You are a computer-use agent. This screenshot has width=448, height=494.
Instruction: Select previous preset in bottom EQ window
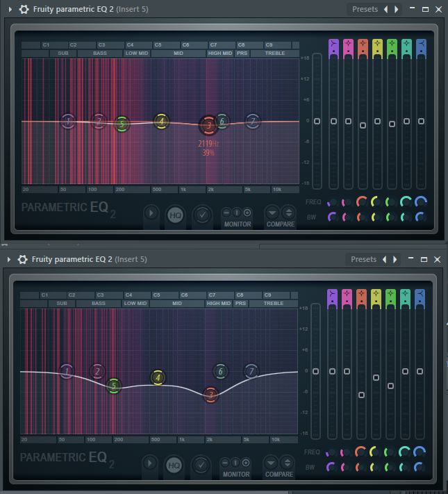(x=385, y=260)
